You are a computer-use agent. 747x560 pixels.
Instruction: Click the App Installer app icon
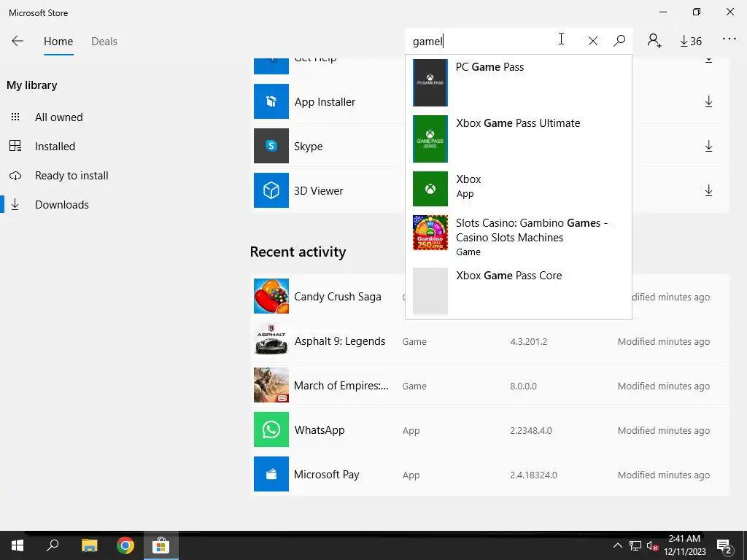coord(271,101)
